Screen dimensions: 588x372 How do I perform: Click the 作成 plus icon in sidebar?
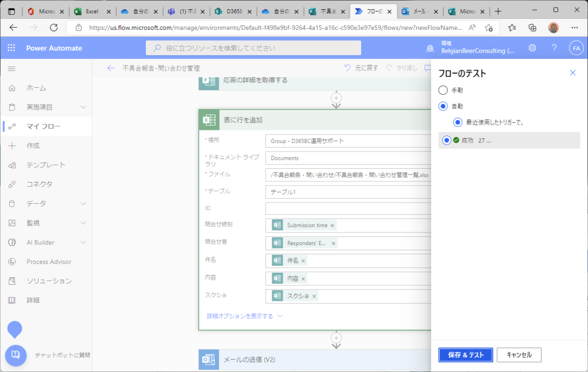pyautogui.click(x=12, y=145)
